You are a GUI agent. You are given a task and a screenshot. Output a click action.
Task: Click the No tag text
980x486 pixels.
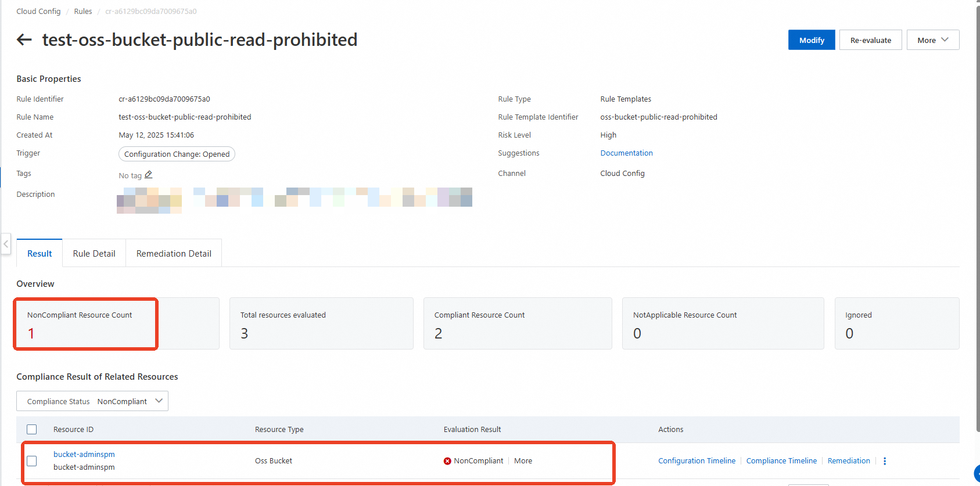pos(130,175)
